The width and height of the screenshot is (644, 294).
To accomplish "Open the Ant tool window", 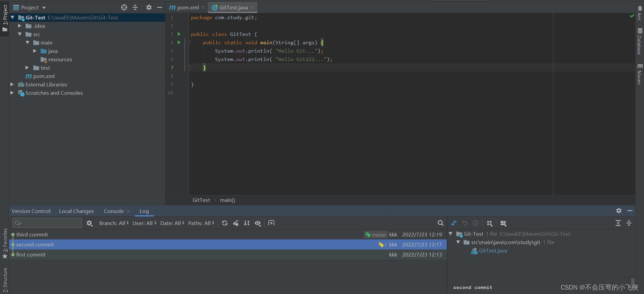I will (640, 13).
